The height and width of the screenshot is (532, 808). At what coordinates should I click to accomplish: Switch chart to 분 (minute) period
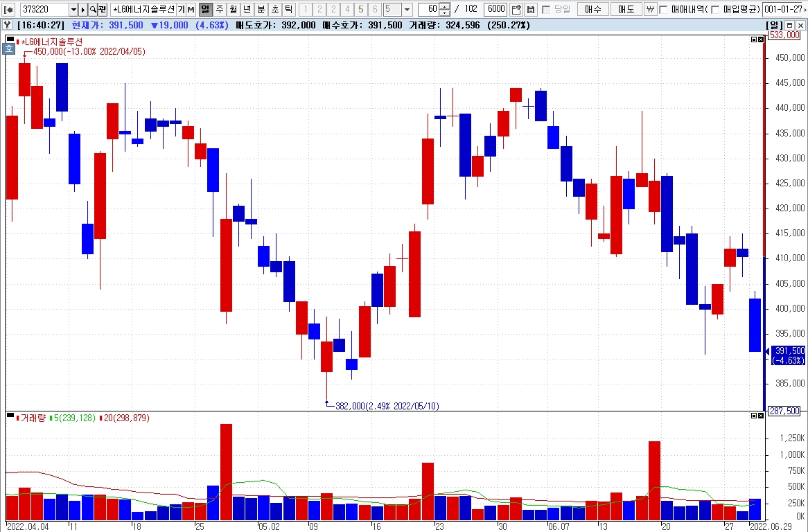[261, 9]
